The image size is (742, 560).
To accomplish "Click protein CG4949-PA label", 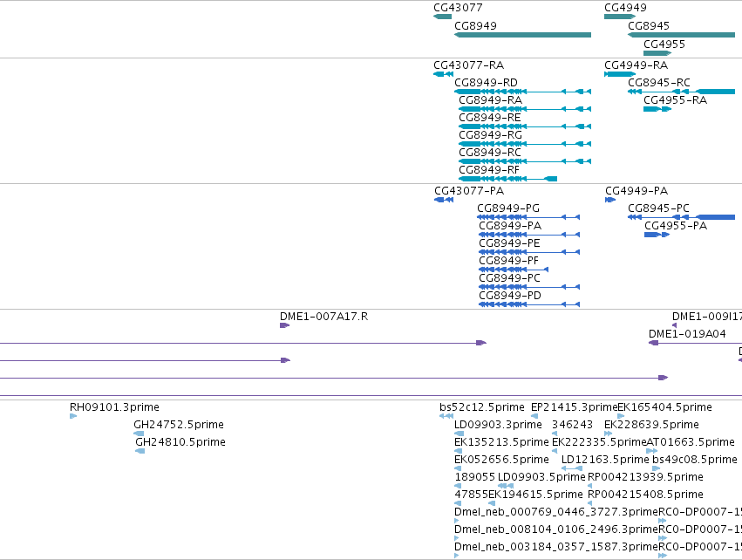I will (x=636, y=191).
